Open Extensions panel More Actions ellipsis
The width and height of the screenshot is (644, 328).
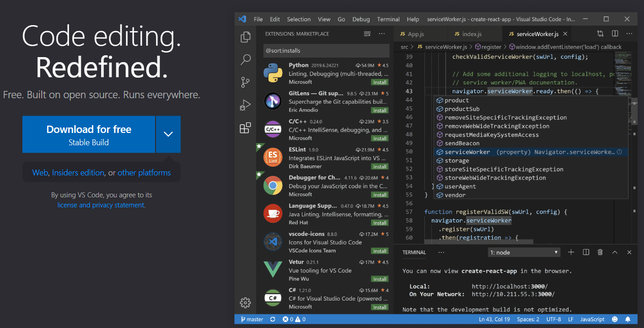coord(382,34)
